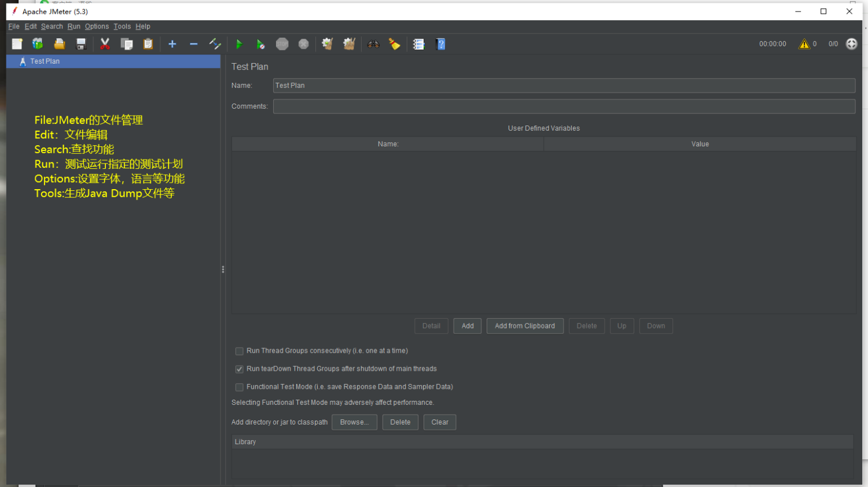Image resolution: width=868 pixels, height=487 pixels.
Task: Click the Copy icon in the toolbar
Action: point(127,44)
